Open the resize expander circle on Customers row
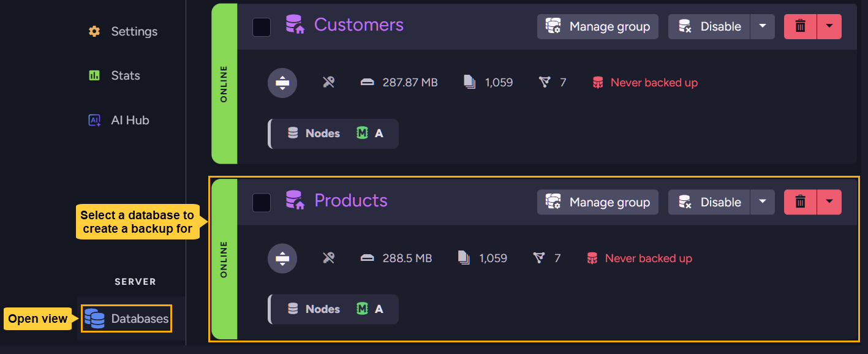 282,82
